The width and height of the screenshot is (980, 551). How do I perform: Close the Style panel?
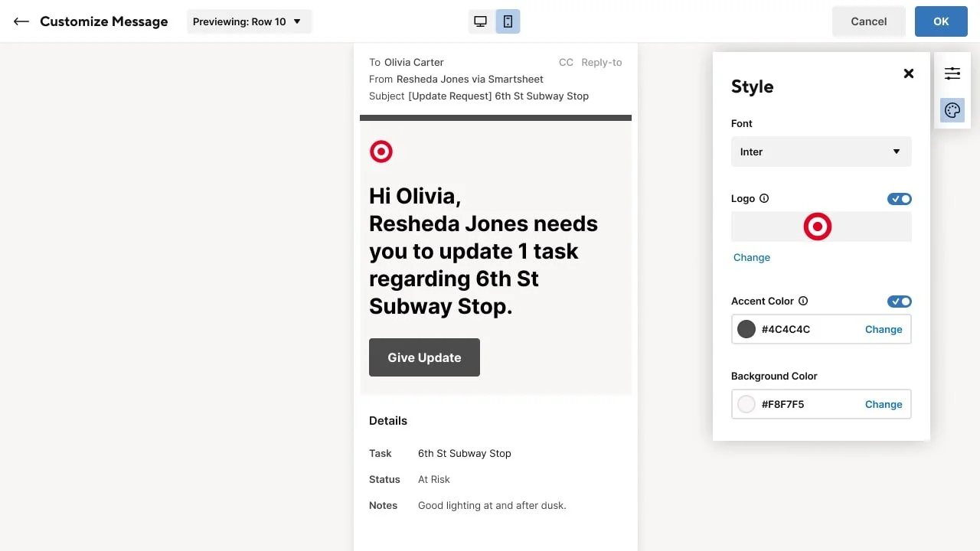(x=909, y=73)
